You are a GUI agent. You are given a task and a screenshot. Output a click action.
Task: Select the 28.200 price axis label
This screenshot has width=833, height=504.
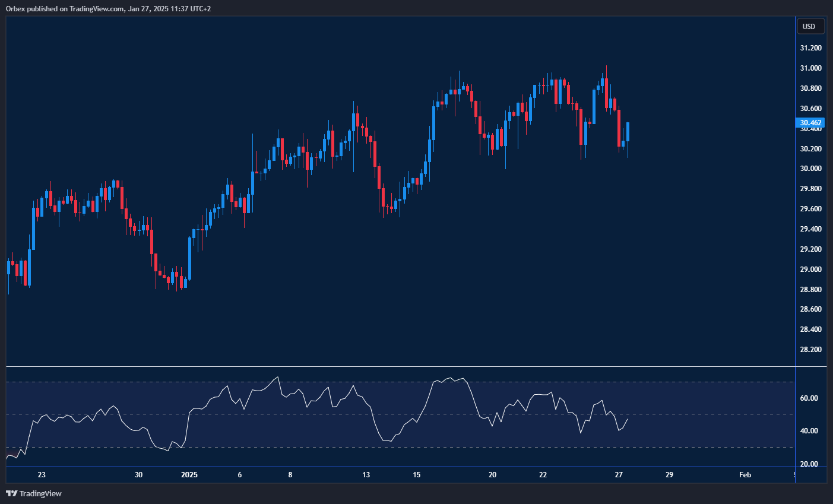(x=810, y=350)
